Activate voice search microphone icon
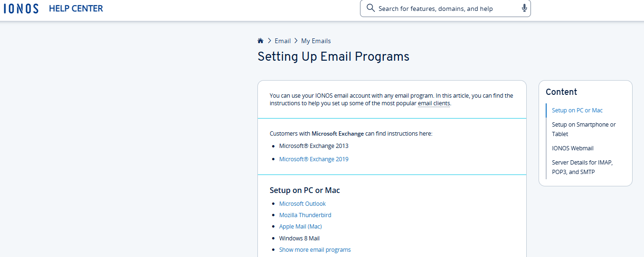This screenshot has width=644, height=257. click(x=524, y=8)
